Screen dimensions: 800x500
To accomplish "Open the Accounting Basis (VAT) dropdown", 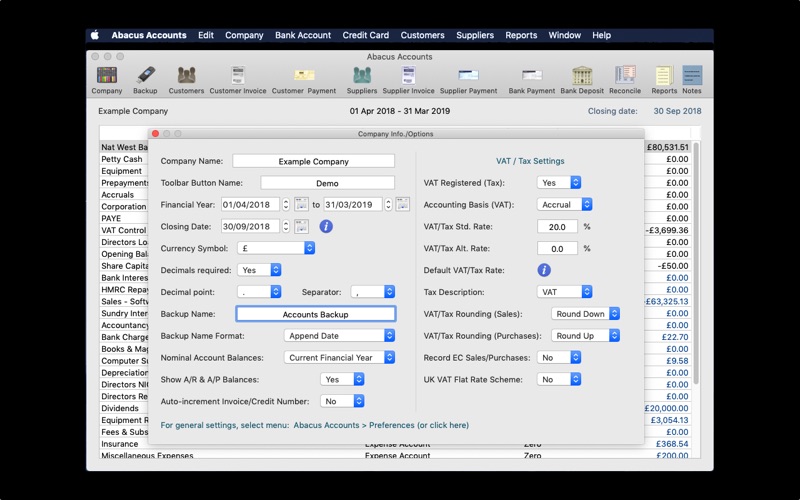I will point(564,205).
